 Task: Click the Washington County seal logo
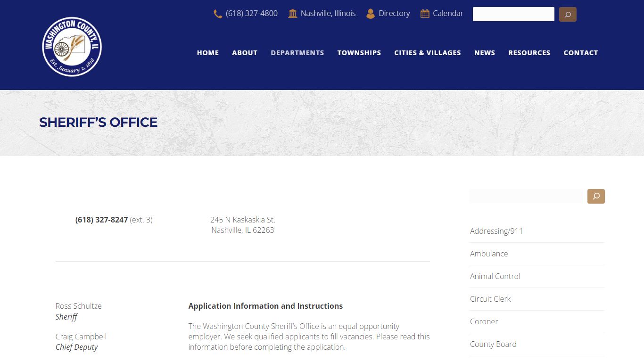72,47
